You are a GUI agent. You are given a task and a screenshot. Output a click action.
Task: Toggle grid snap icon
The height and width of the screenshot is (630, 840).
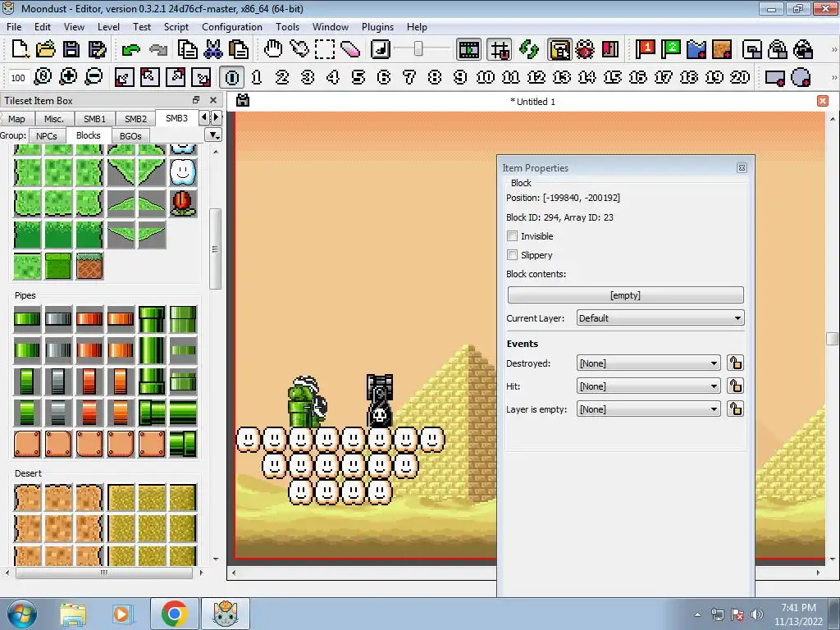[x=500, y=49]
